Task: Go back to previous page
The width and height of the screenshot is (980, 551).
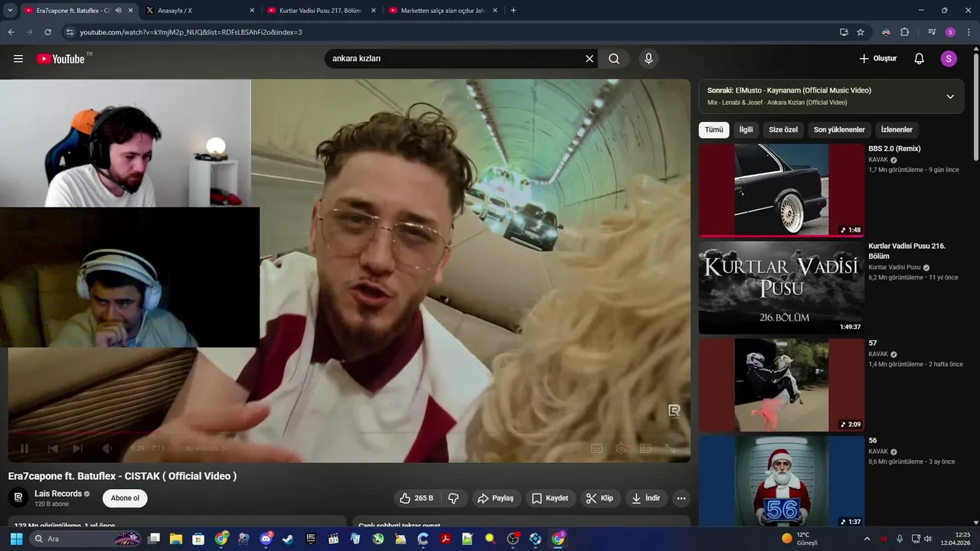Action: (x=11, y=32)
